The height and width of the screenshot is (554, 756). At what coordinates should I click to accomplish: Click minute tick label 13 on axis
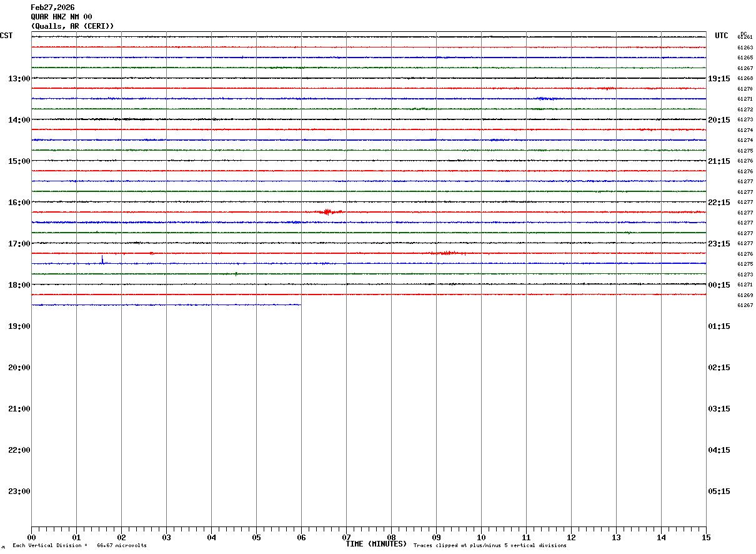coord(616,538)
